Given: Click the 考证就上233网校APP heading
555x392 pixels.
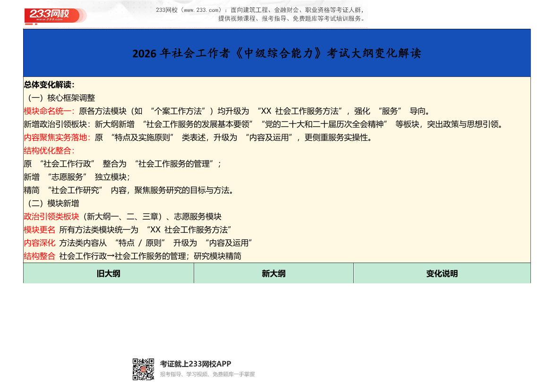Looking at the screenshot, I should (194, 364).
